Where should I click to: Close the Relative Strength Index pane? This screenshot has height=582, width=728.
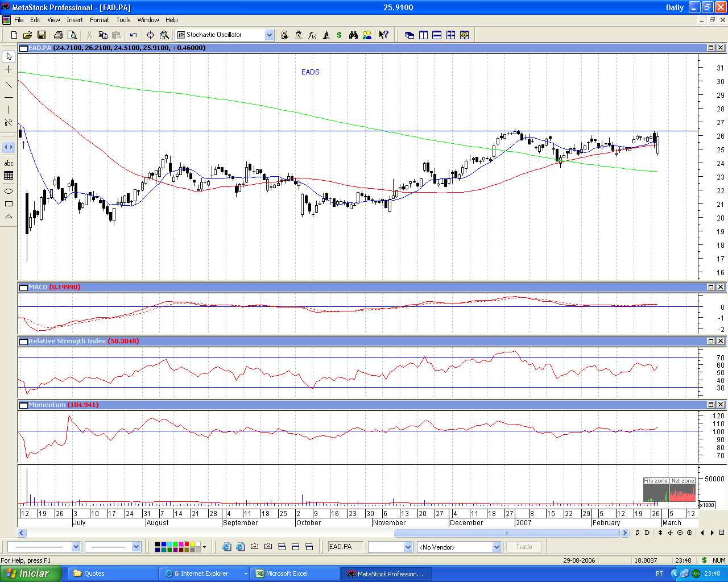[721, 341]
